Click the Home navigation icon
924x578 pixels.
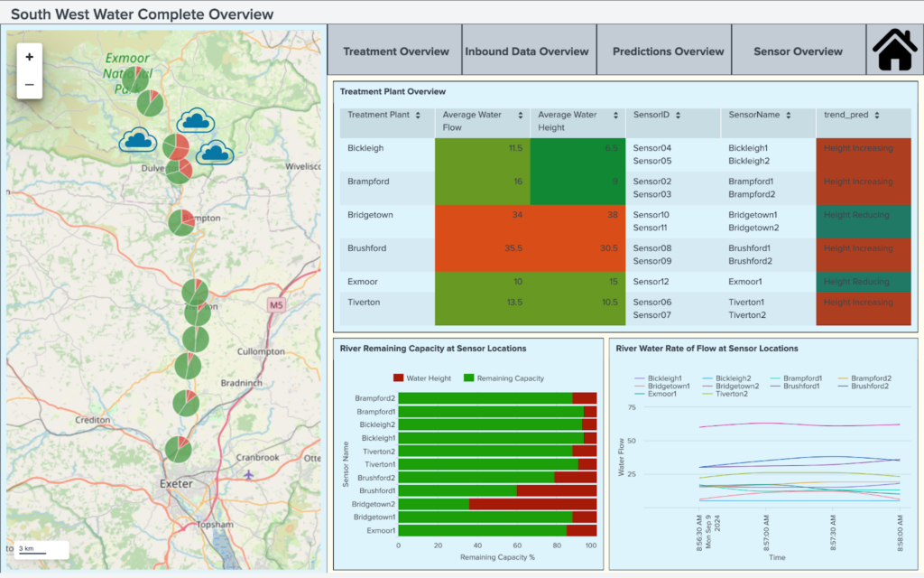[x=894, y=51]
